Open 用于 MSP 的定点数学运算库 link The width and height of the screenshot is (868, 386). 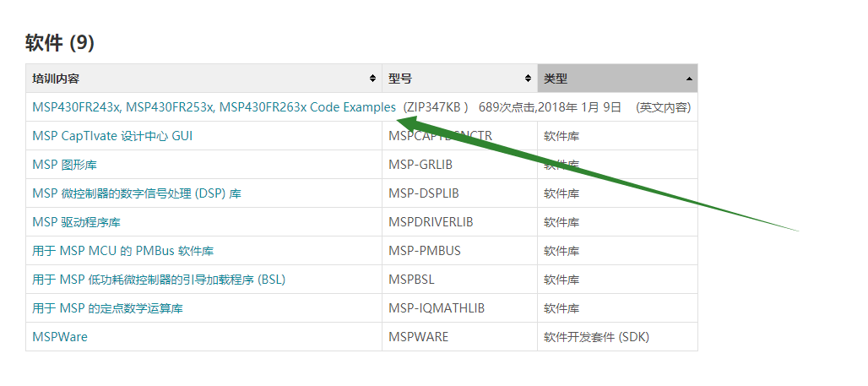107,308
